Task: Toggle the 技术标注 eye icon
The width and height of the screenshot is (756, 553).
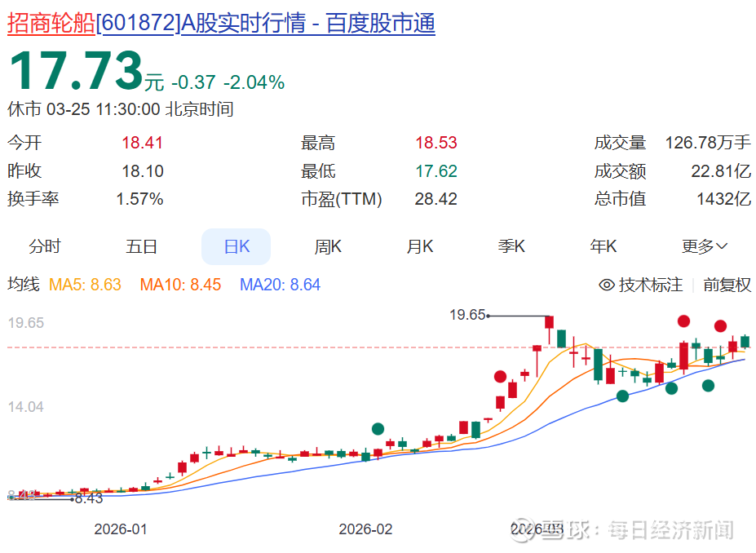Action: point(607,285)
